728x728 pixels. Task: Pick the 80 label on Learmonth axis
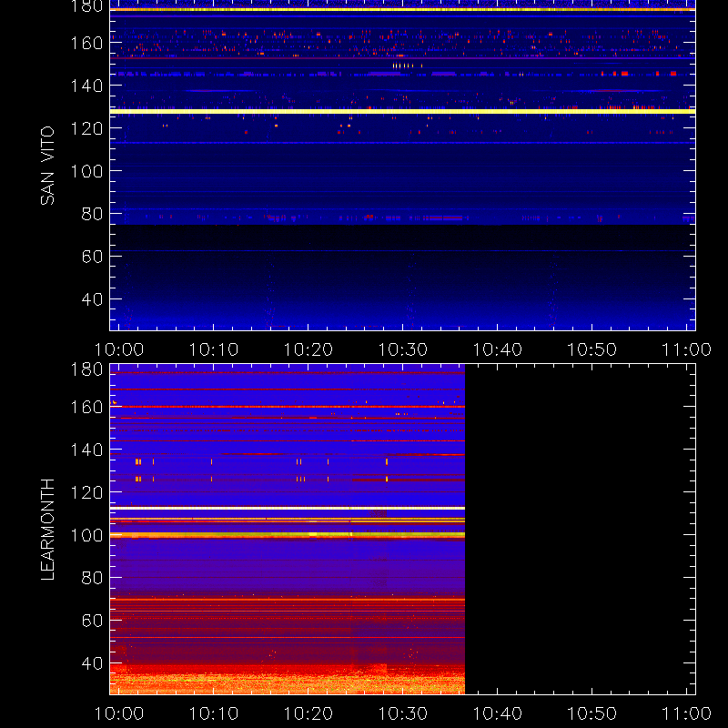pos(93,578)
